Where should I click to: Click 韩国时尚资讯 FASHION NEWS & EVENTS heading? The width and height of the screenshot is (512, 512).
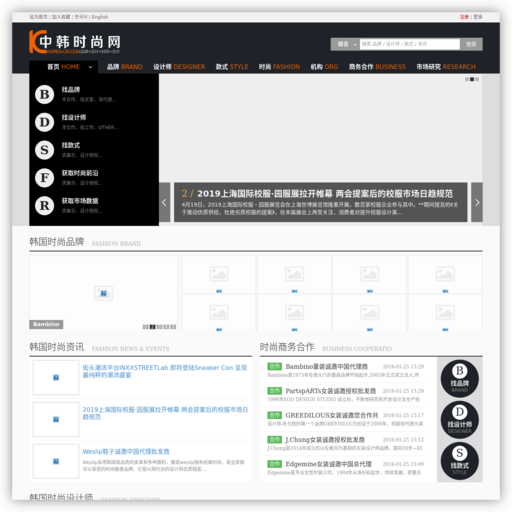[x=99, y=347]
